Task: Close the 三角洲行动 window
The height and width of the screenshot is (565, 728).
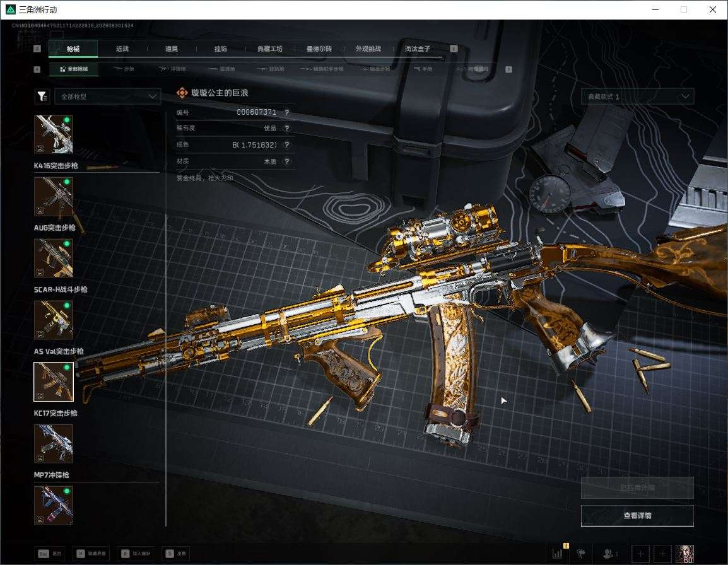Action: 713,9
